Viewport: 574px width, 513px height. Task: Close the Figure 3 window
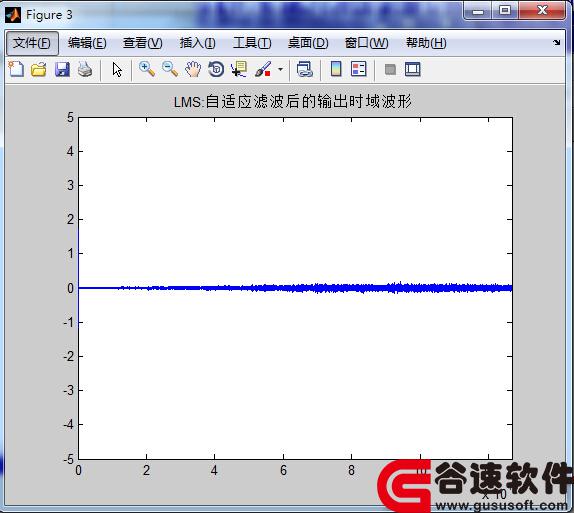tap(542, 11)
